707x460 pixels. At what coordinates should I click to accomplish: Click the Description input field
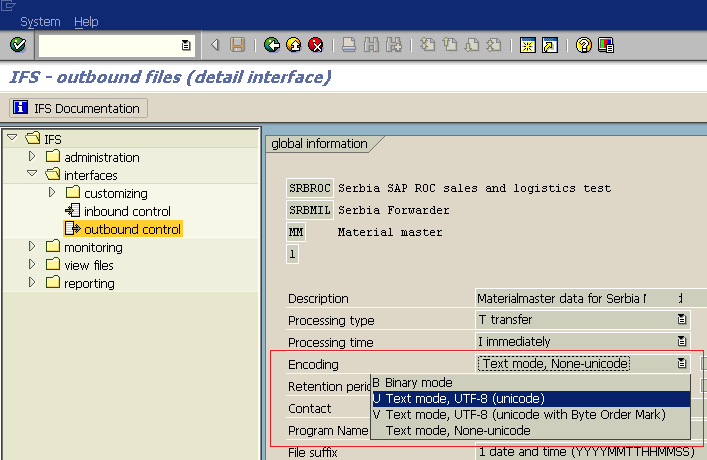click(x=591, y=299)
